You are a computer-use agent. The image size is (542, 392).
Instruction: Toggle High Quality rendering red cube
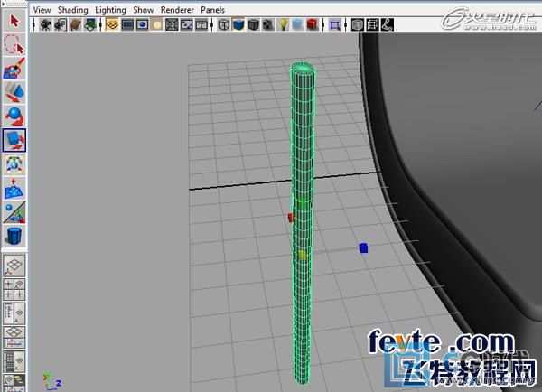coord(313,25)
